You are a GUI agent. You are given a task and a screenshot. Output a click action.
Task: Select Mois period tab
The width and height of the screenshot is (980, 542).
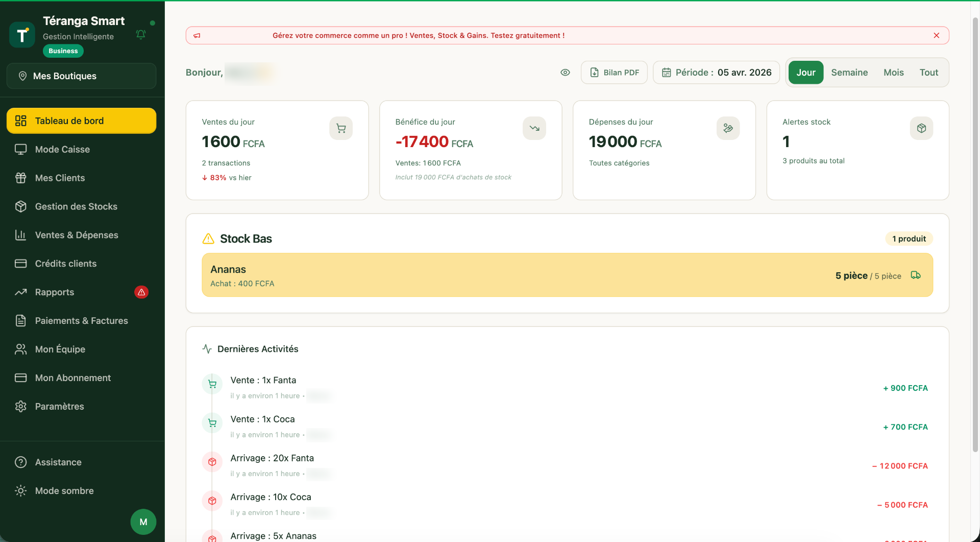point(894,73)
